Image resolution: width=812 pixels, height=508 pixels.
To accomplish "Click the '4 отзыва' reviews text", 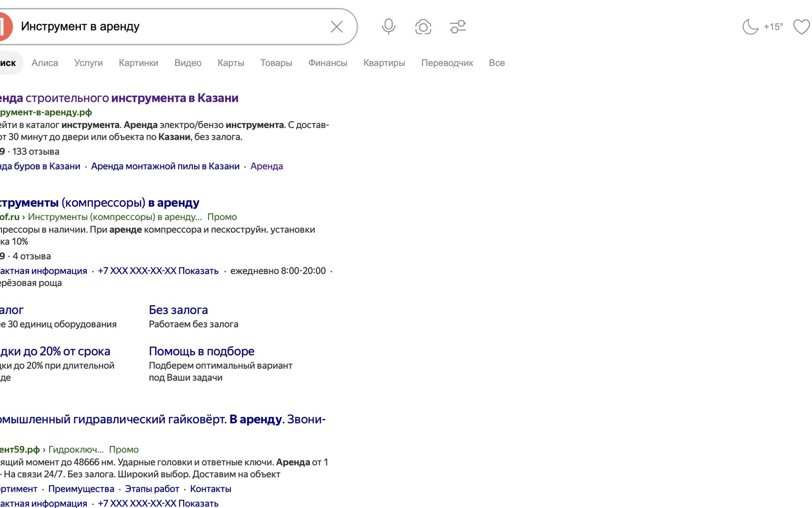I will pos(32,256).
